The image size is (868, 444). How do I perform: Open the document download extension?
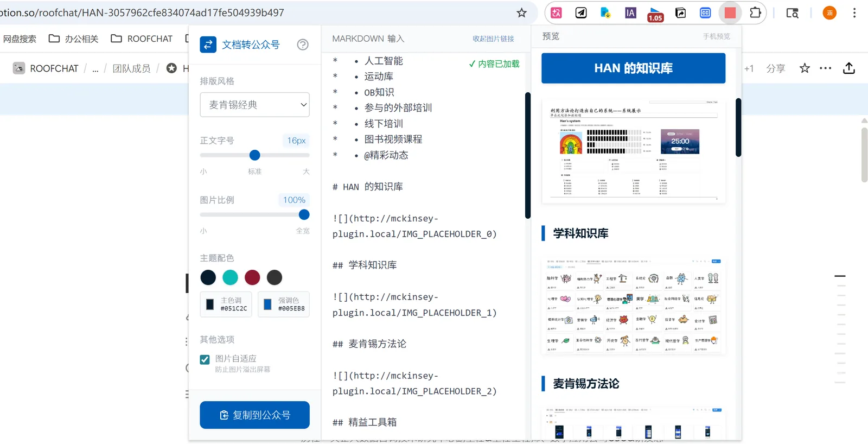pos(605,12)
